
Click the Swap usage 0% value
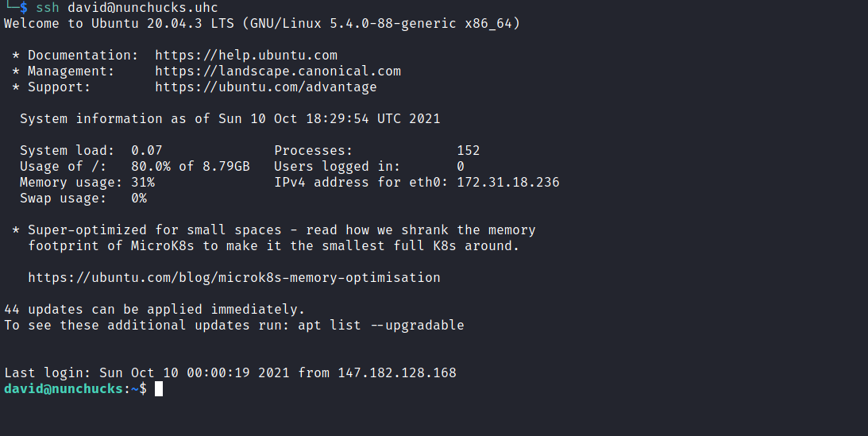(139, 199)
